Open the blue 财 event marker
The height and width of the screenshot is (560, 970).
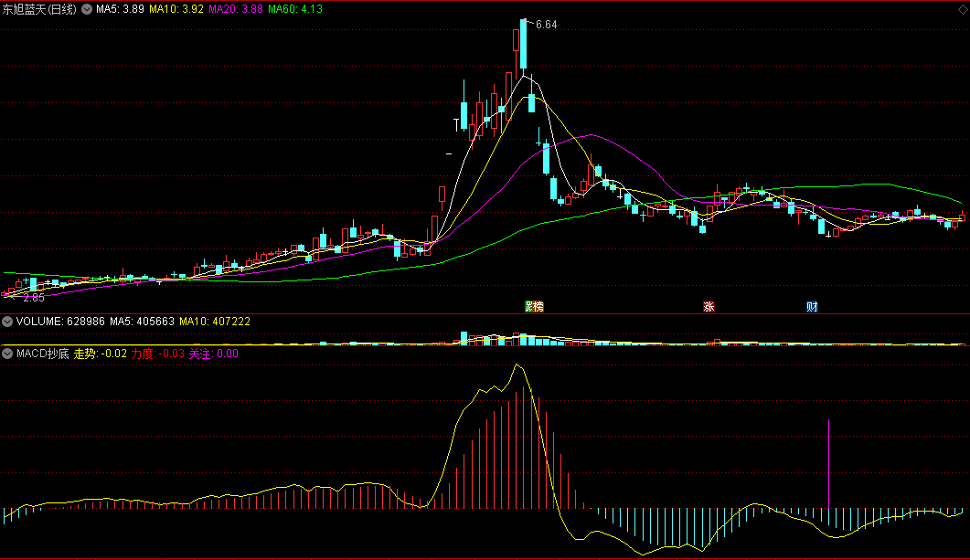[x=812, y=307]
